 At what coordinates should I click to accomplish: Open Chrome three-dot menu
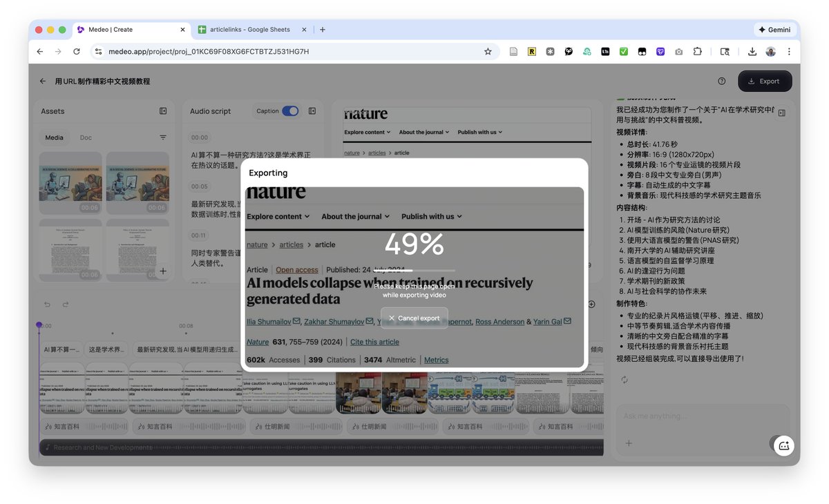point(789,52)
